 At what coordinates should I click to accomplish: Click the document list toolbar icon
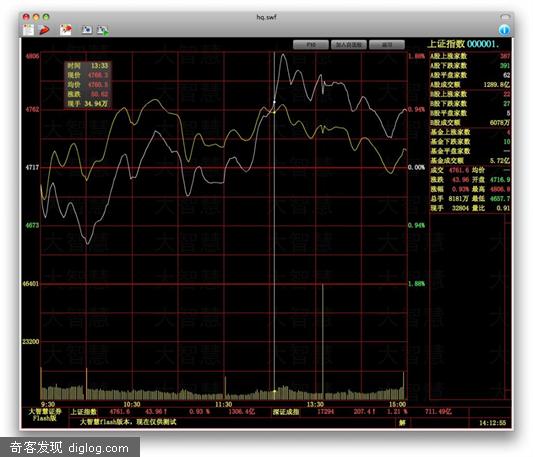[x=29, y=30]
